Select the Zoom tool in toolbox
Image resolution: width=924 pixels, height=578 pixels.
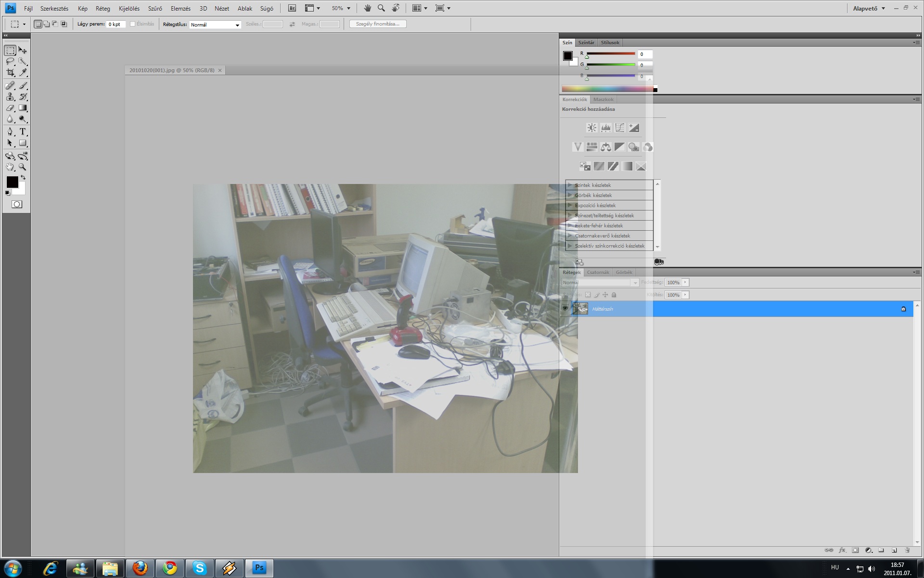23,167
